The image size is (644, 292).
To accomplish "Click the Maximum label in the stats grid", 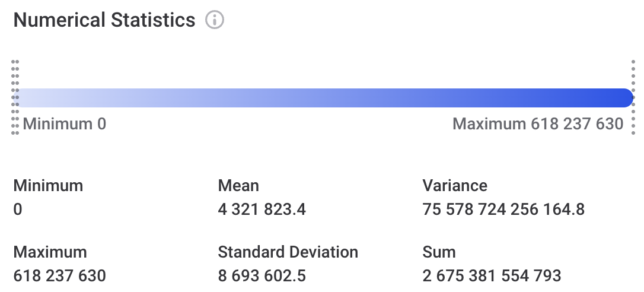I will [50, 252].
